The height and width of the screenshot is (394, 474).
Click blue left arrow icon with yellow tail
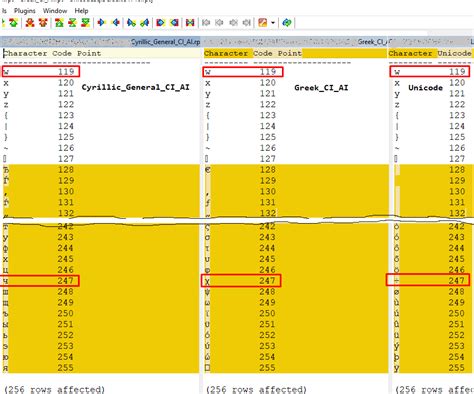coord(116,23)
